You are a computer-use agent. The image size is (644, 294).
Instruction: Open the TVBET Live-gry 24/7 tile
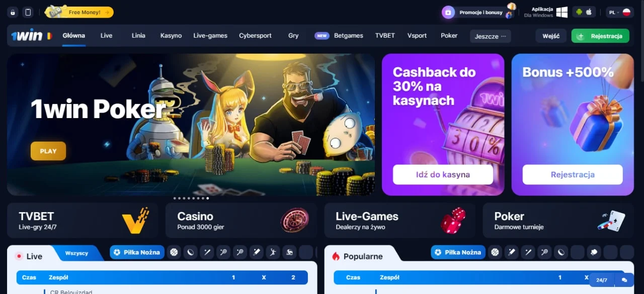coord(82,220)
